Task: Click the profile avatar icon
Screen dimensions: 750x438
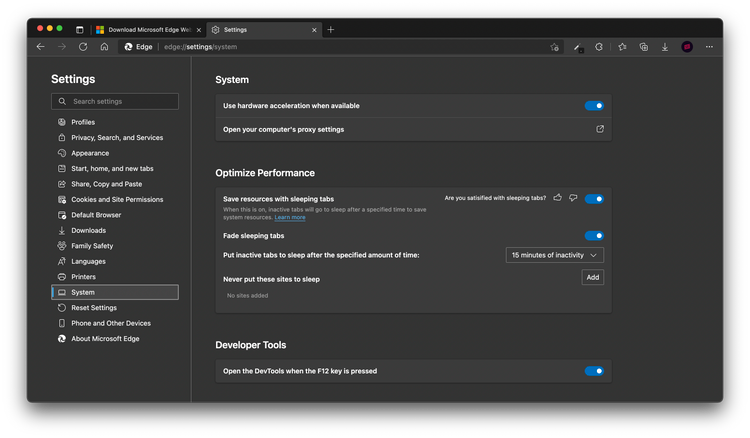Action: [687, 47]
